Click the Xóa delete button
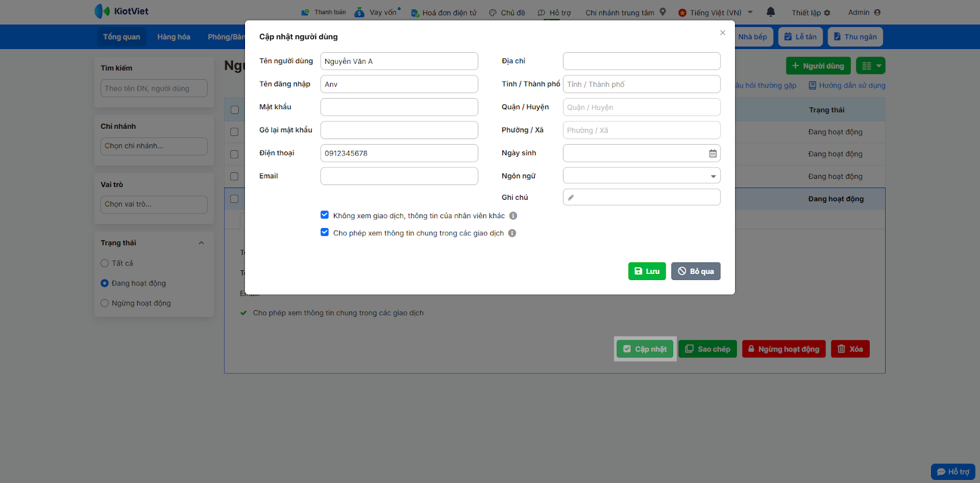The width and height of the screenshot is (980, 483). [x=850, y=349]
